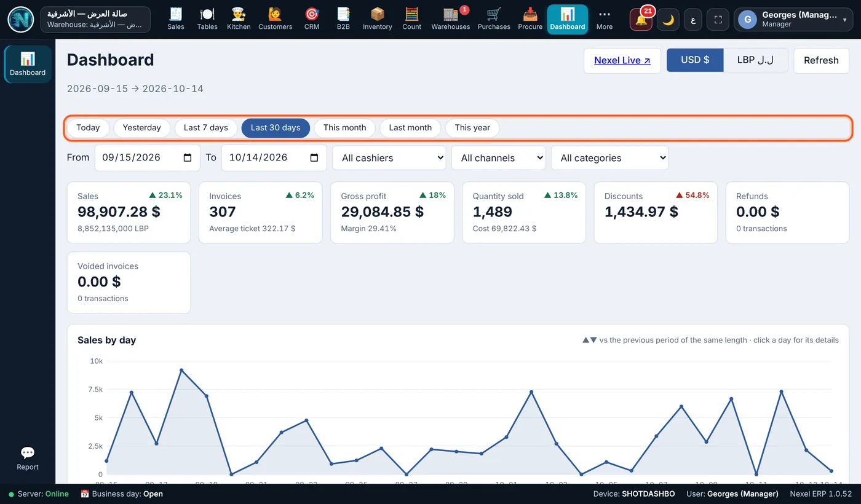Toggle dark mode moon button

pyautogui.click(x=668, y=20)
